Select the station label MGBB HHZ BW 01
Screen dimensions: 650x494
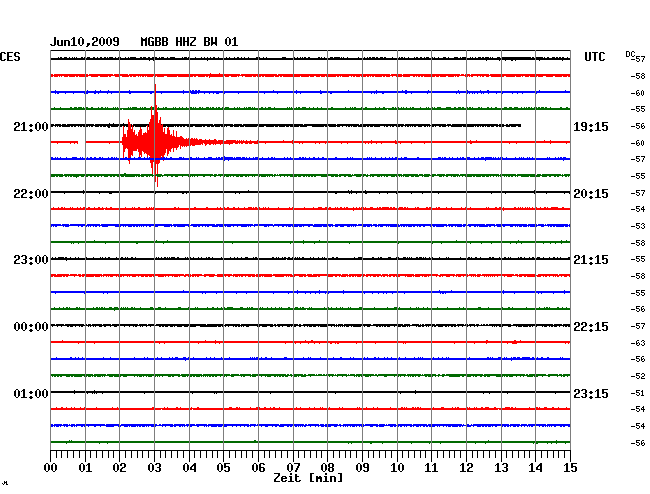(x=189, y=42)
